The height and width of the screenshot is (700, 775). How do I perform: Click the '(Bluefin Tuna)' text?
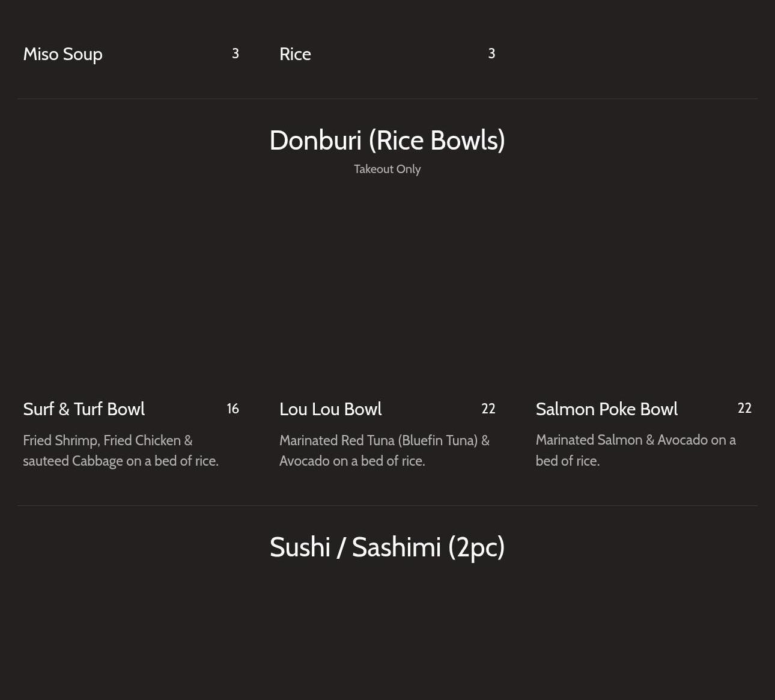pos(437,440)
